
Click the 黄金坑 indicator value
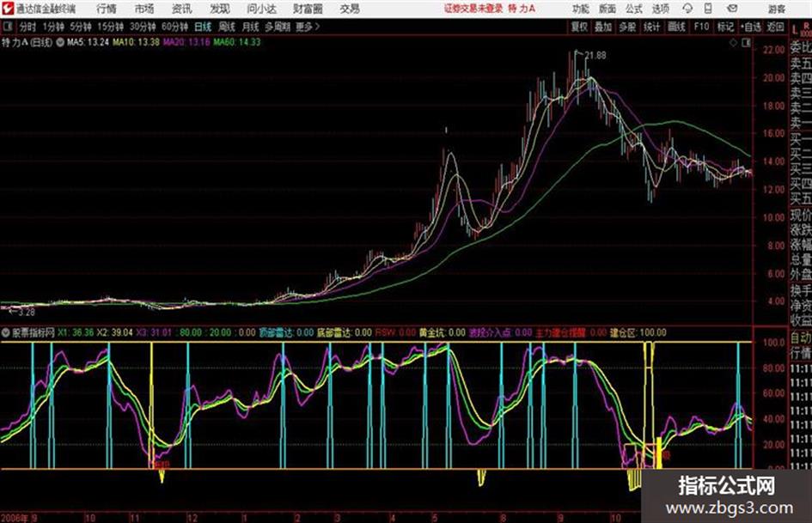442,333
